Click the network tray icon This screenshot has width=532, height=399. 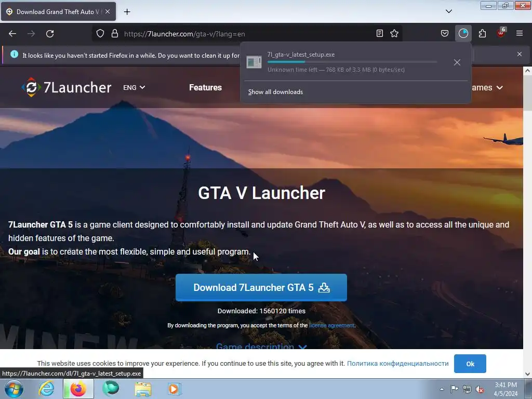pyautogui.click(x=467, y=389)
